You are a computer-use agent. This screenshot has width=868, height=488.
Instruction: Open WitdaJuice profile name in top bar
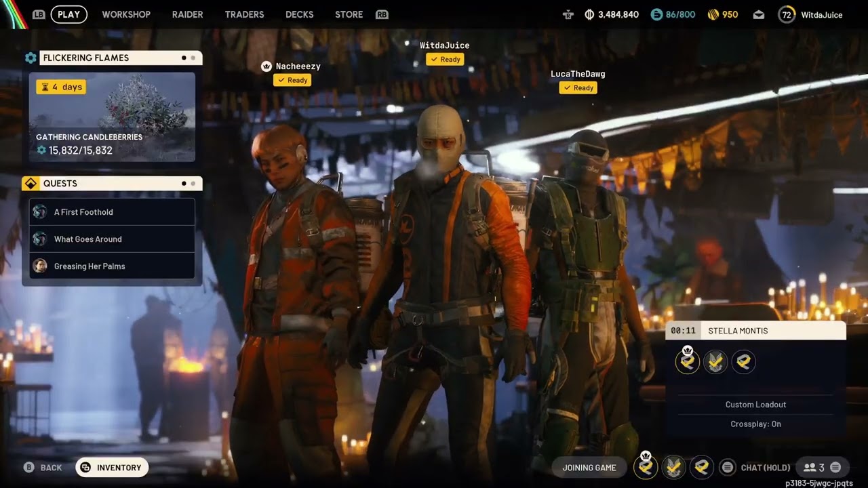tap(821, 14)
